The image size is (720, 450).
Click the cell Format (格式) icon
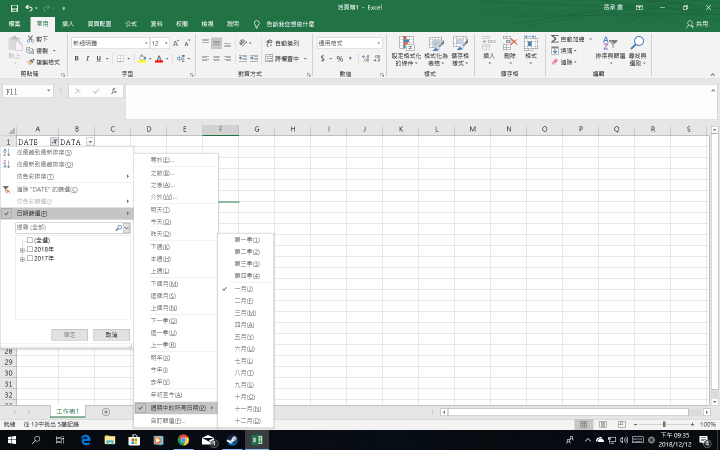point(531,44)
